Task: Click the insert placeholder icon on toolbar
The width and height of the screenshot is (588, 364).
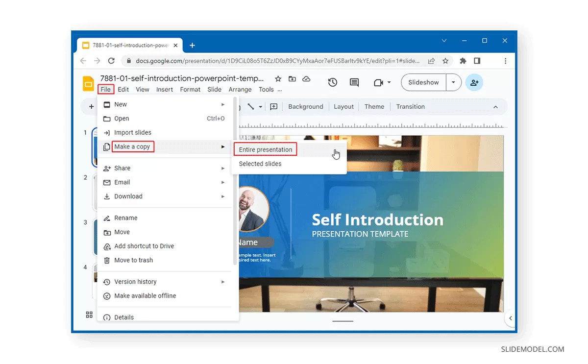Action: pyautogui.click(x=274, y=106)
